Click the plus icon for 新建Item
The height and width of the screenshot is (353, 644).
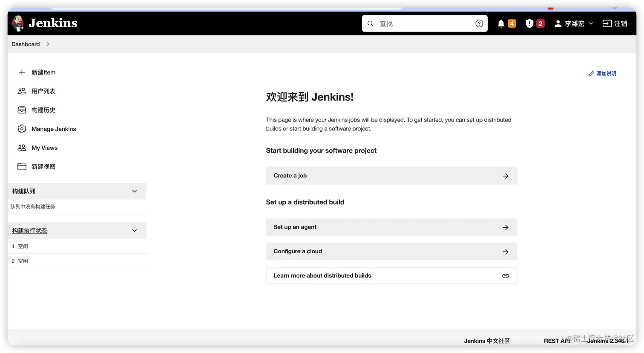tap(22, 72)
